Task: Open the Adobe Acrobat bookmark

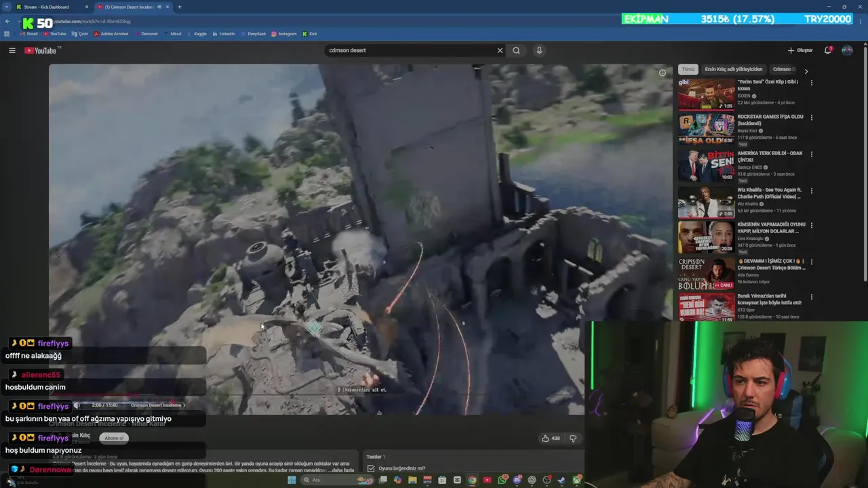Action: (x=111, y=34)
